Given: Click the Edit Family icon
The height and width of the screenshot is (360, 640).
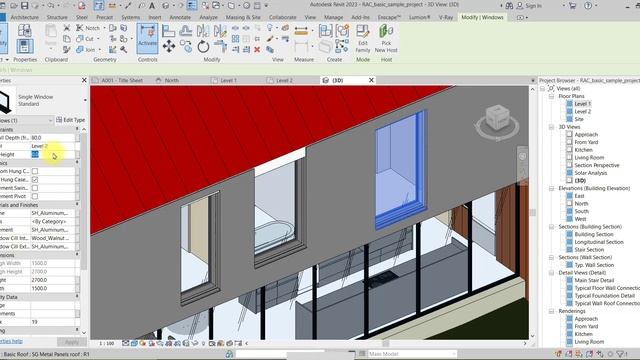Looking at the screenshot, I should tap(362, 38).
